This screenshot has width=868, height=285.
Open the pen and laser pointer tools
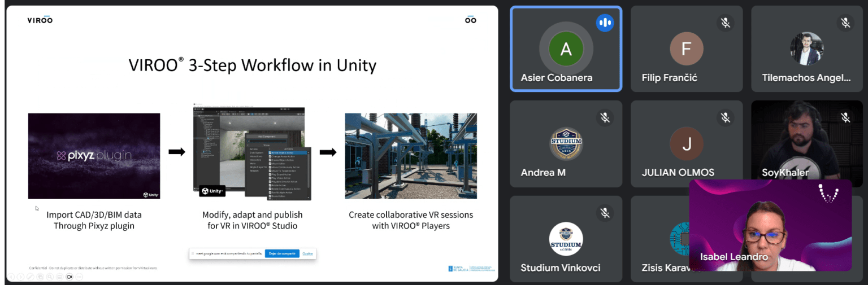tap(31, 277)
